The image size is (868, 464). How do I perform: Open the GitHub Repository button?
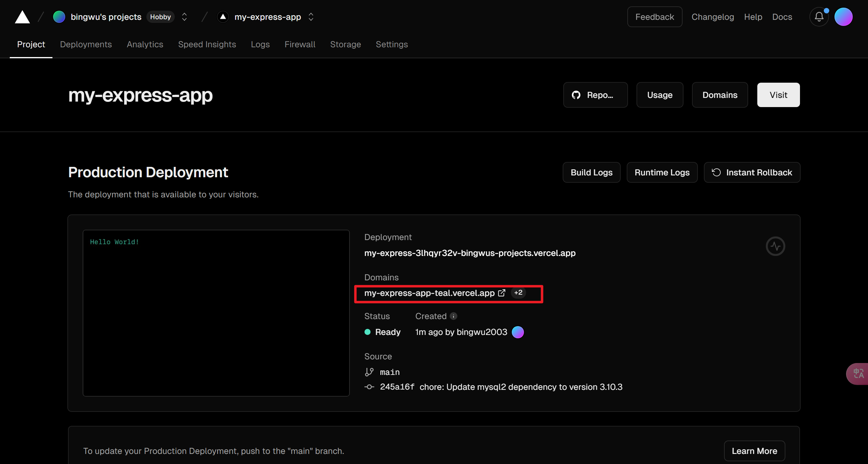595,95
